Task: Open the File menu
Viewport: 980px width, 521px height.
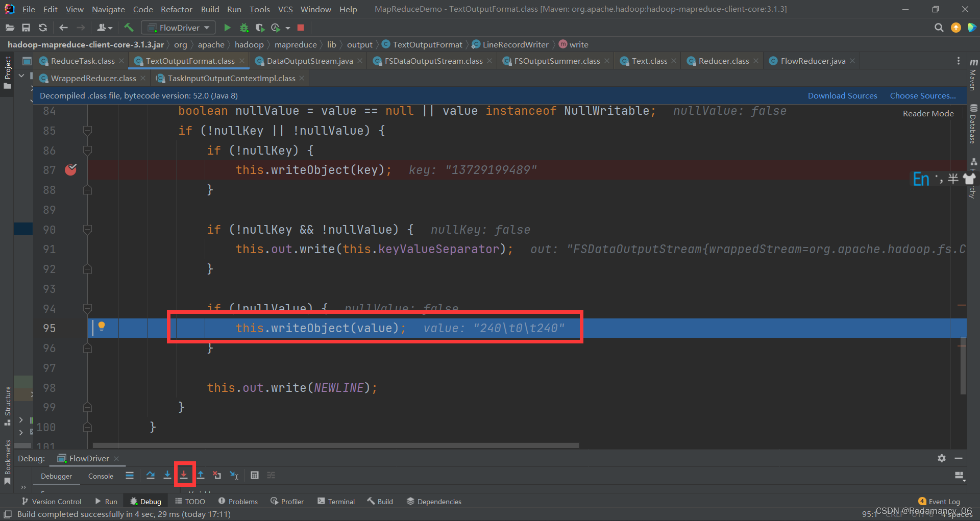Action: [29, 9]
